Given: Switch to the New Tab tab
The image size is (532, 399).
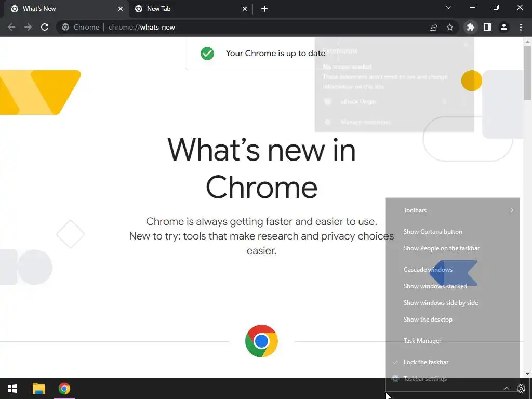Looking at the screenshot, I should 191,9.
